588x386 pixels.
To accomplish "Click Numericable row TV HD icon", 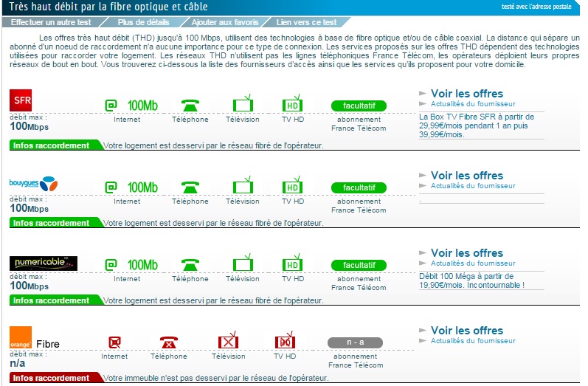I will (292, 263).
